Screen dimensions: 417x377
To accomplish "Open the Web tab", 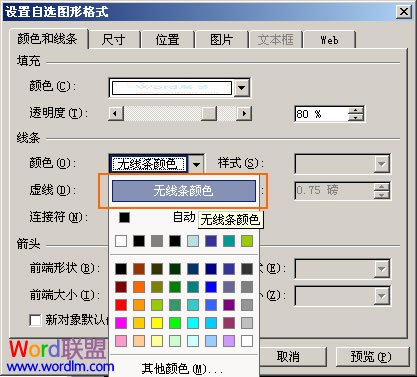I will (329, 40).
